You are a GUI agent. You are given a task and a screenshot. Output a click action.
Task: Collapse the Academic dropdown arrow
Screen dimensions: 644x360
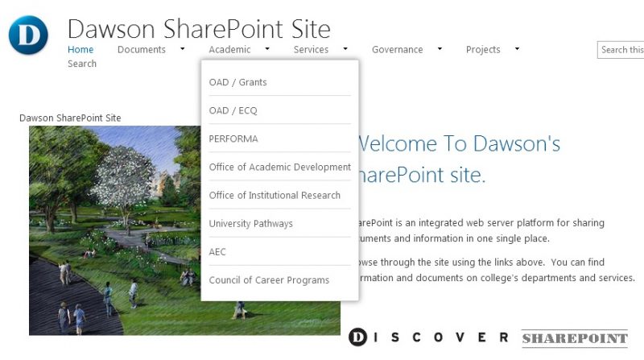[x=267, y=48]
